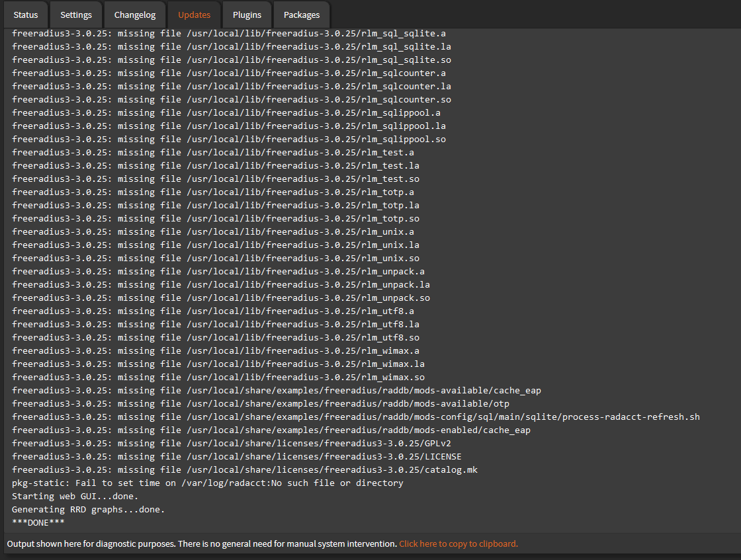This screenshot has height=560, width=741.
Task: Select the cache_eap mods-enabled line
Action: point(277,430)
